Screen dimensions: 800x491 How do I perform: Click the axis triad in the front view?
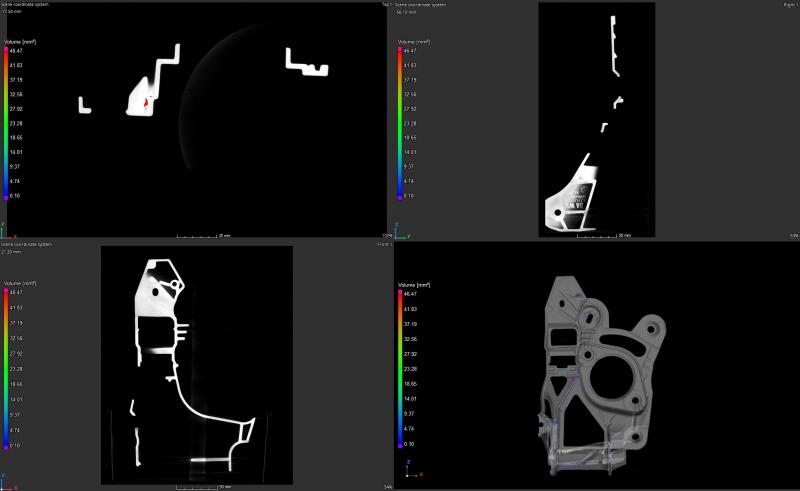(x=7, y=476)
